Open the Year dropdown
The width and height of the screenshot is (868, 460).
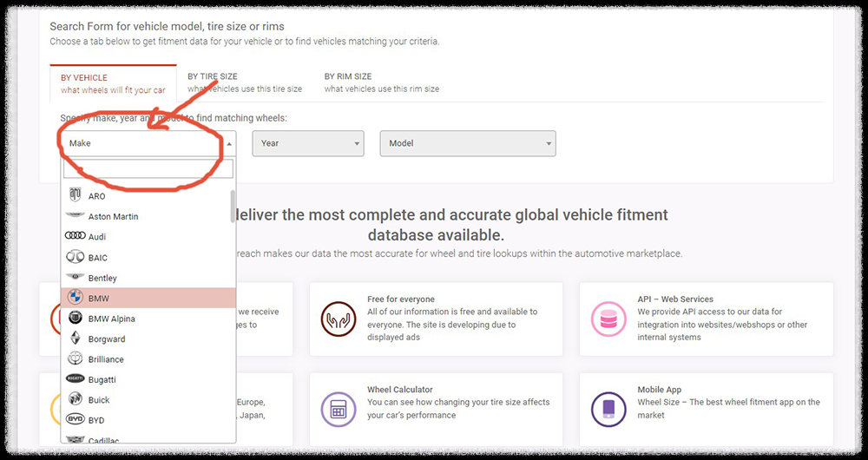click(308, 143)
